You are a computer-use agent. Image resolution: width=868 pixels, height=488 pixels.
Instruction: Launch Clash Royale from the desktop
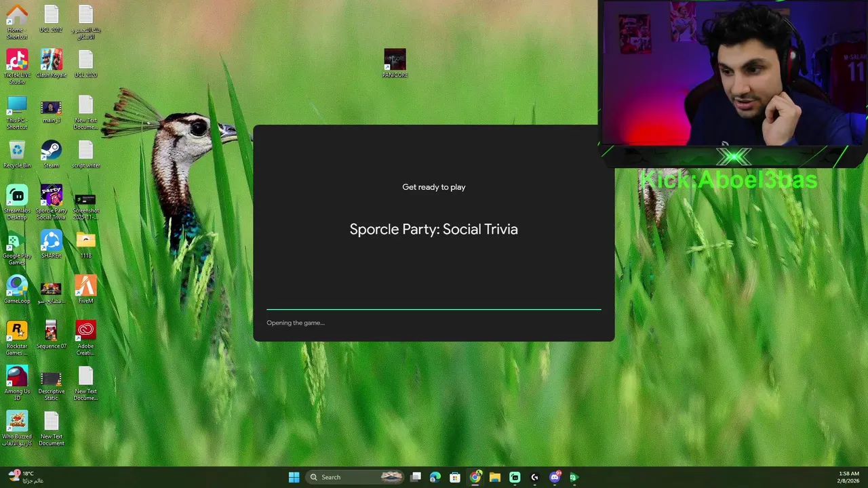[x=51, y=63]
